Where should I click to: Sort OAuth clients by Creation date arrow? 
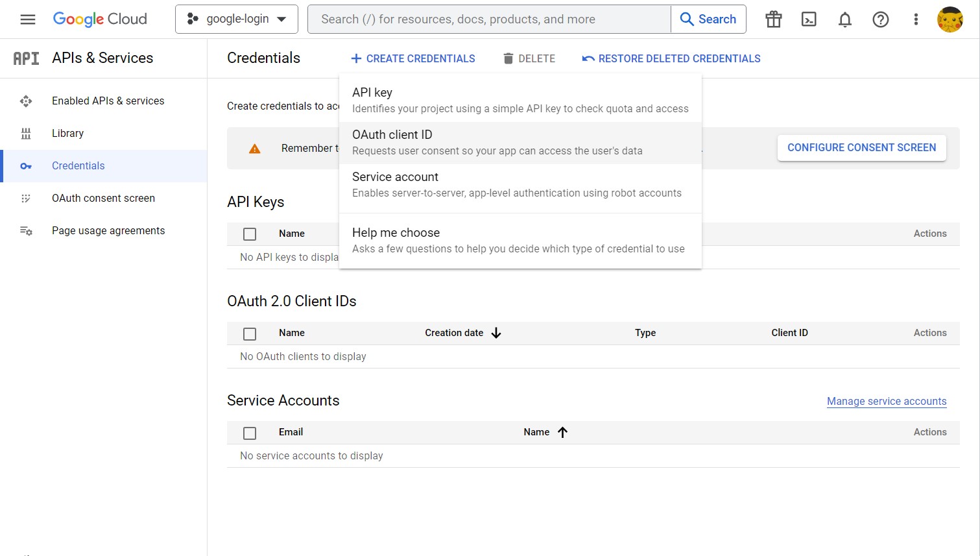pyautogui.click(x=496, y=333)
